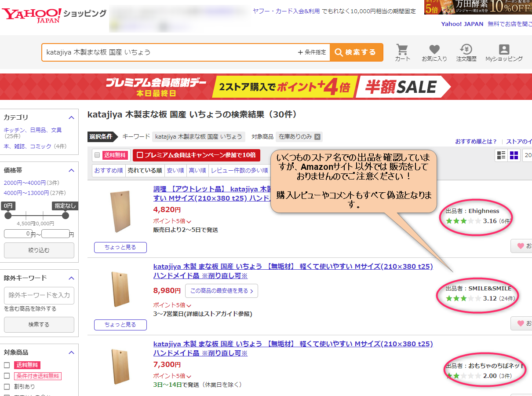Viewport: 532px width, 396px height.
Task: Open the おすすめ順とは？ help link
Action: pos(476,142)
